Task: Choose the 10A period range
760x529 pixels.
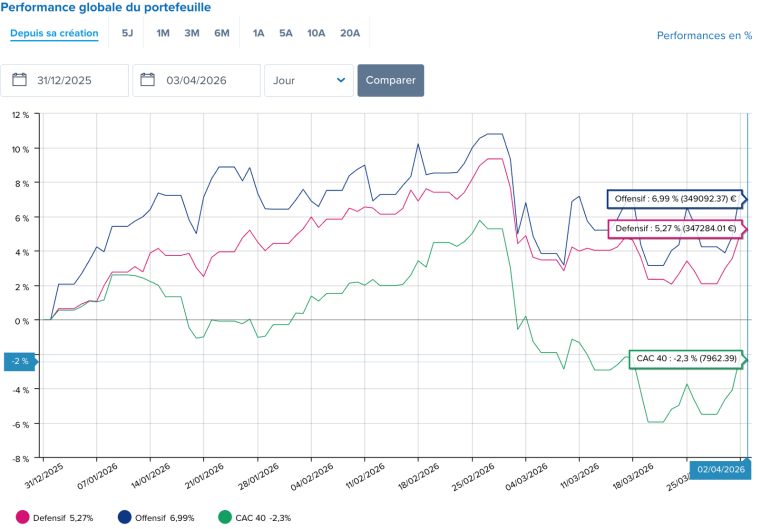Action: 316,33
